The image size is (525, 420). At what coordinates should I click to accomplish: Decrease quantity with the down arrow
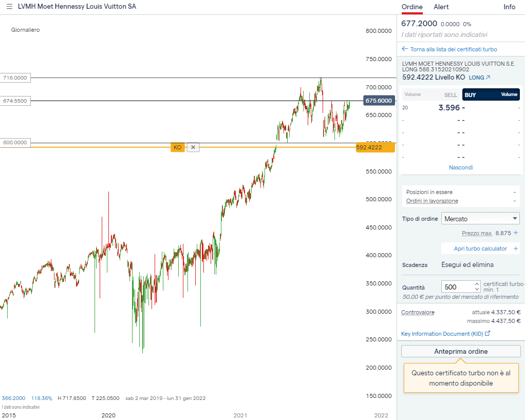(x=477, y=290)
